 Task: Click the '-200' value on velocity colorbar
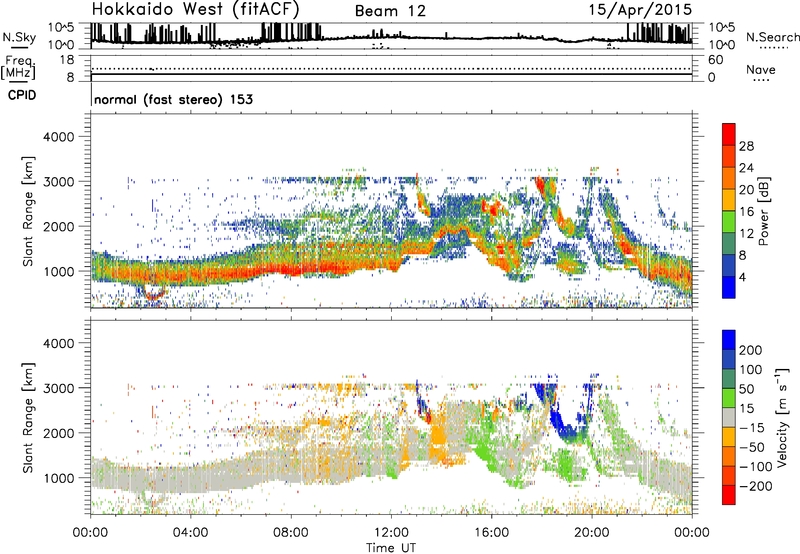756,486
